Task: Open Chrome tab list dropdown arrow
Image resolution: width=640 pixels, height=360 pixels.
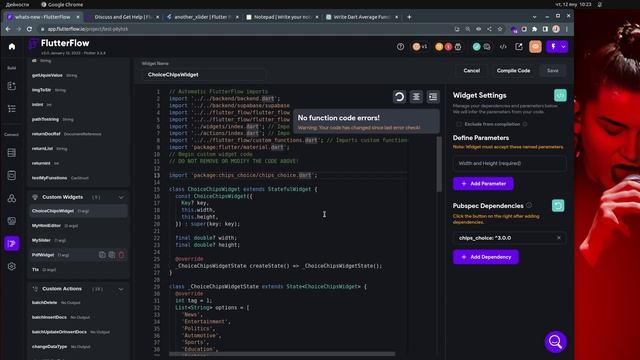Action: click(x=534, y=17)
